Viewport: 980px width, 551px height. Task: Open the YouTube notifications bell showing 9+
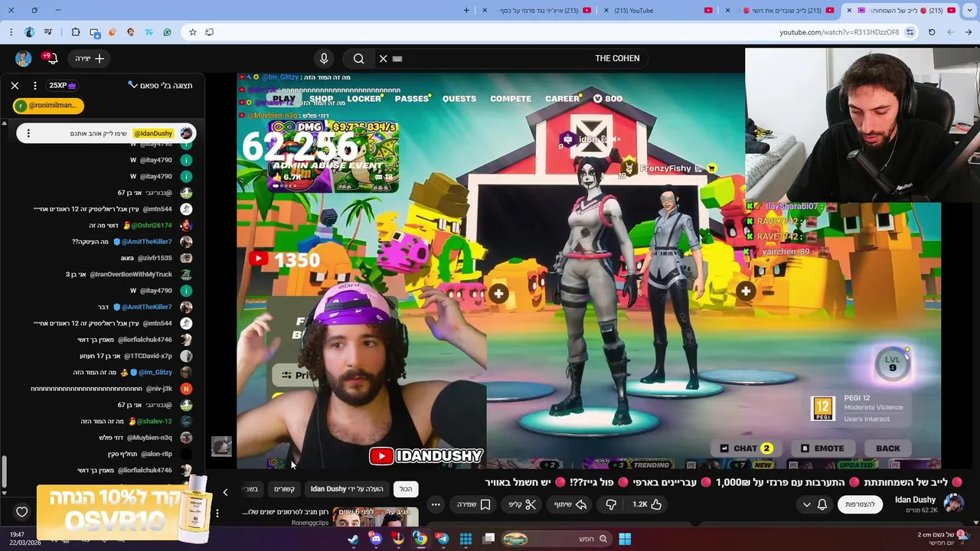click(52, 58)
